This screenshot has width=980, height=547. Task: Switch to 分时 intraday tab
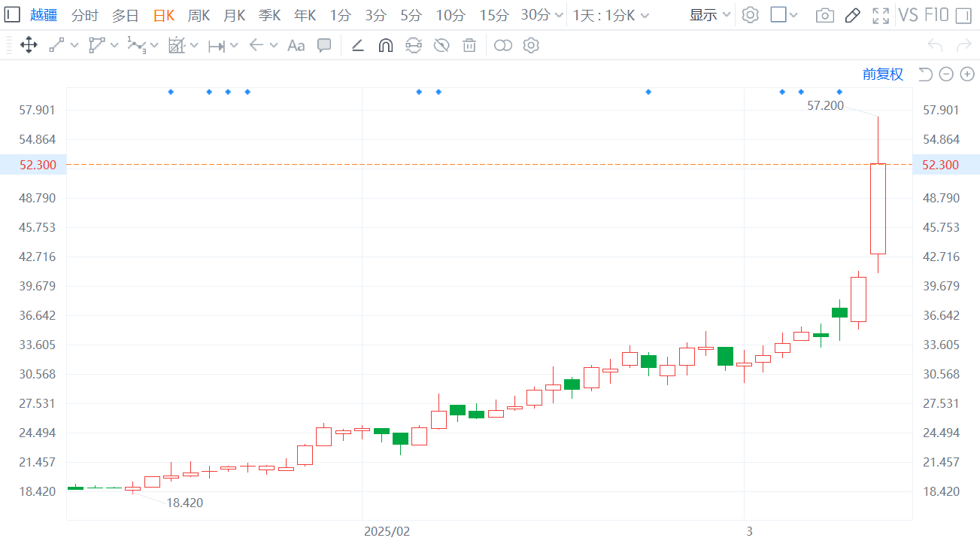[x=84, y=15]
